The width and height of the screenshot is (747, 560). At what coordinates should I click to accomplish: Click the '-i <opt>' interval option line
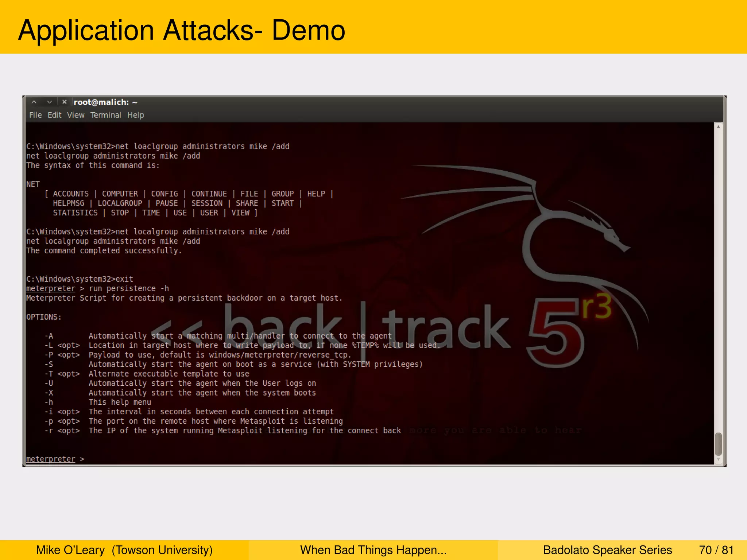tap(189, 412)
